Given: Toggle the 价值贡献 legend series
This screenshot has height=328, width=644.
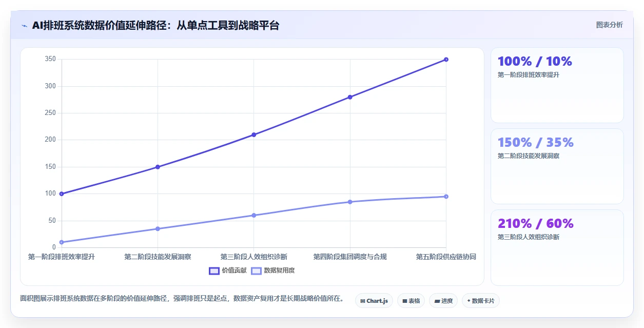Looking at the screenshot, I should [228, 271].
